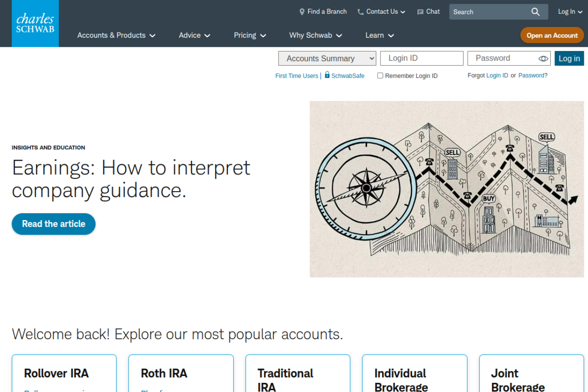The height and width of the screenshot is (392, 588).
Task: Focus the Login ID input field
Action: tap(421, 58)
